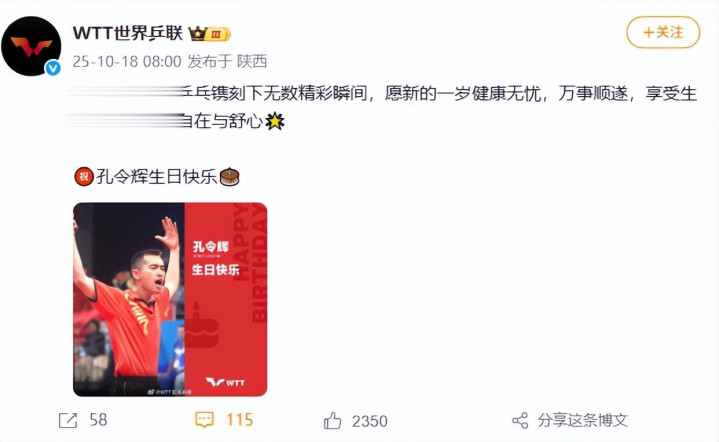The height and width of the screenshot is (442, 719).
Task: Open the WTT世界乒联 account name link
Action: click(127, 33)
